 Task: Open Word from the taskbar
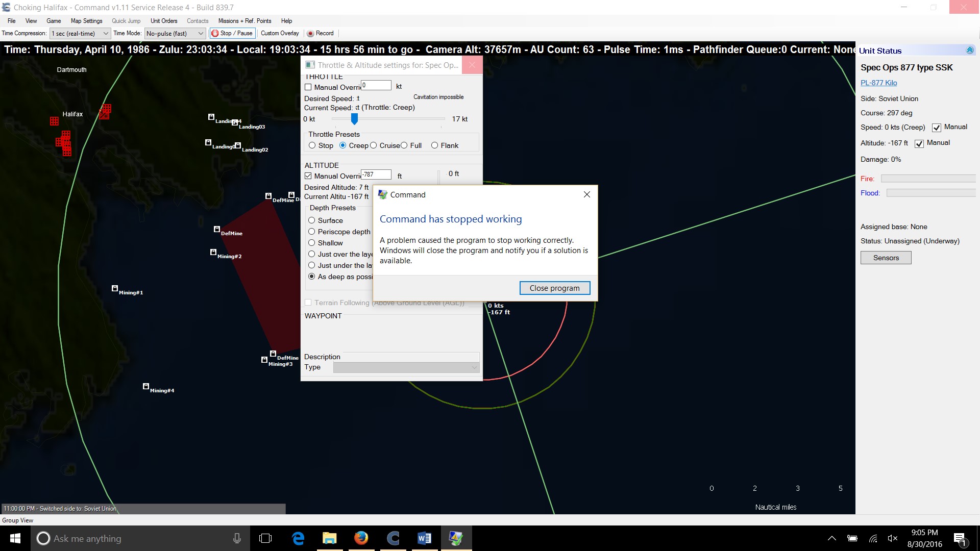[424, 538]
